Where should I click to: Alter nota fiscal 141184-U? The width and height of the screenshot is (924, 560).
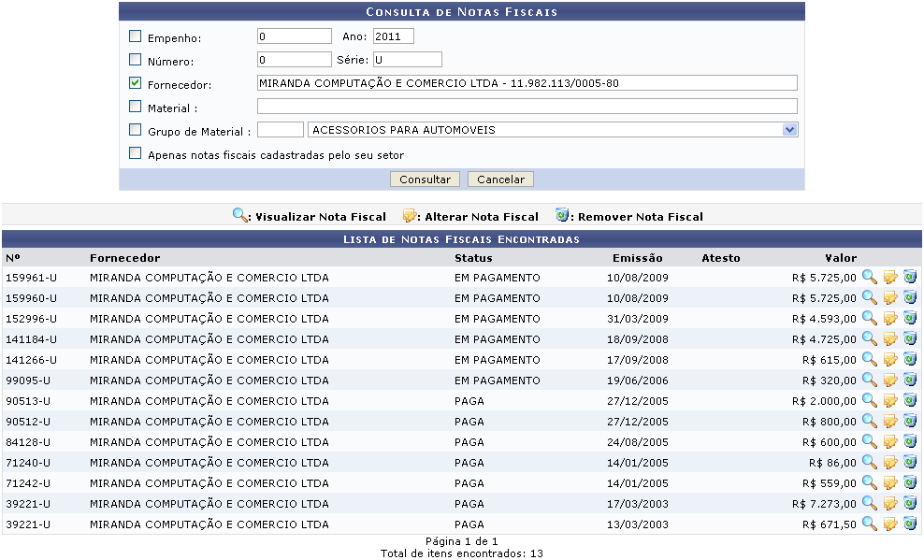[x=889, y=339]
